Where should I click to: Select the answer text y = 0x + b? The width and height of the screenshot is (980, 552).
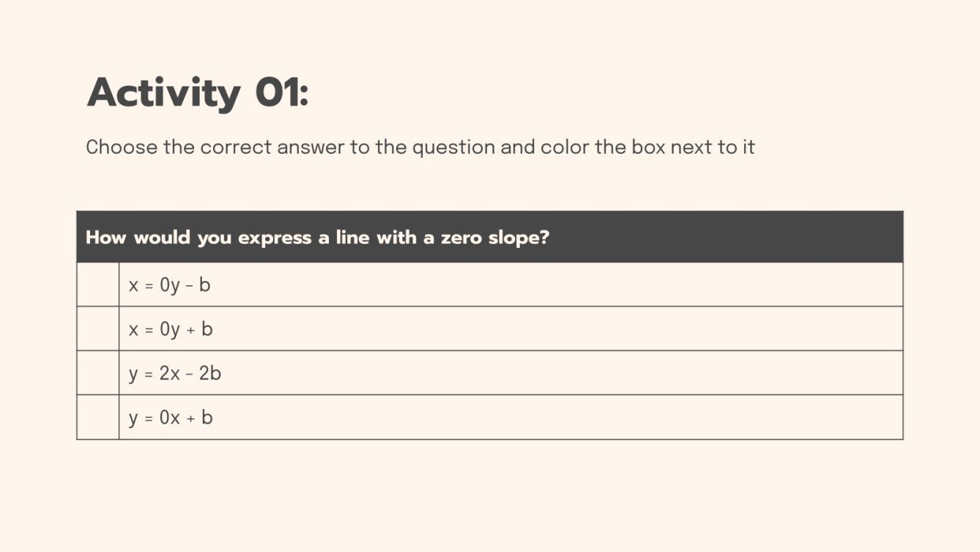171,418
